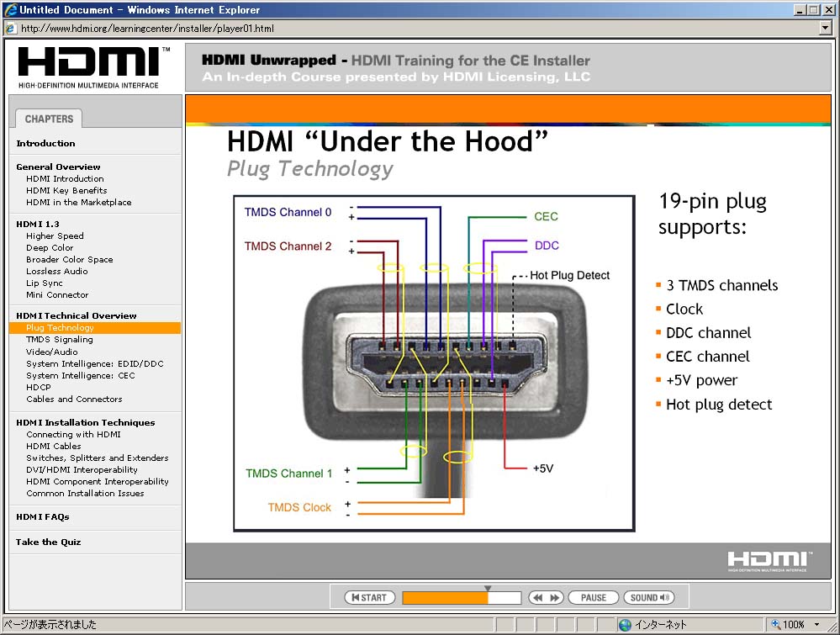This screenshot has height=635, width=840.
Task: Click the orange playback progress bar
Action: pyautogui.click(x=462, y=597)
